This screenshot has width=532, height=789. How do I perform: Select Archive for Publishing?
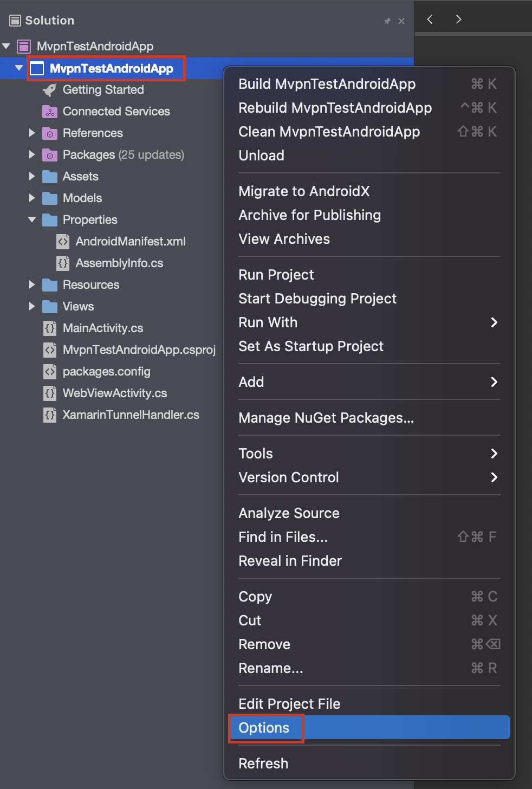tap(309, 215)
